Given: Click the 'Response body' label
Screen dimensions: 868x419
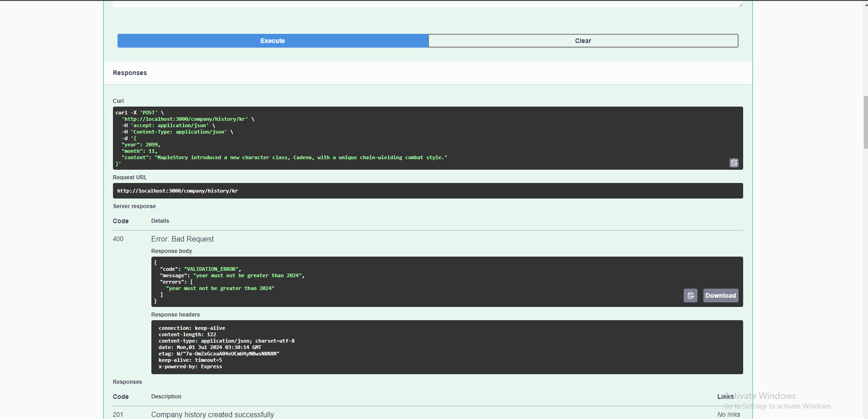Looking at the screenshot, I should click(171, 251).
